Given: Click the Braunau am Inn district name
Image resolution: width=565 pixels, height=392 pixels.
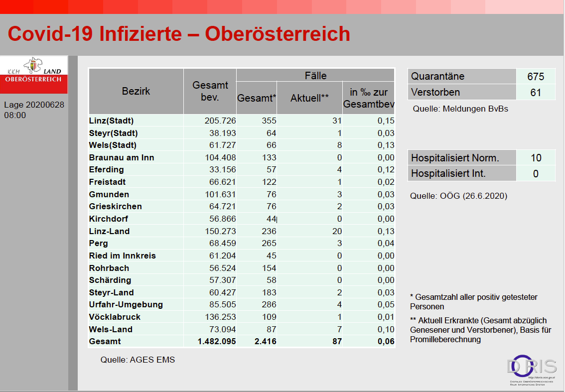Looking at the screenshot, I should click(x=122, y=157).
